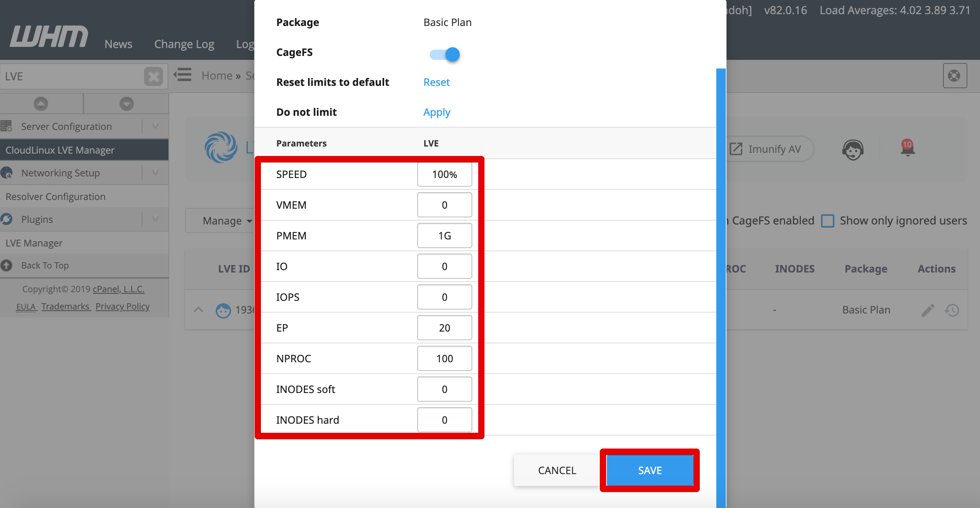The width and height of the screenshot is (980, 508).
Task: Clear the LVE search box
Action: point(153,76)
